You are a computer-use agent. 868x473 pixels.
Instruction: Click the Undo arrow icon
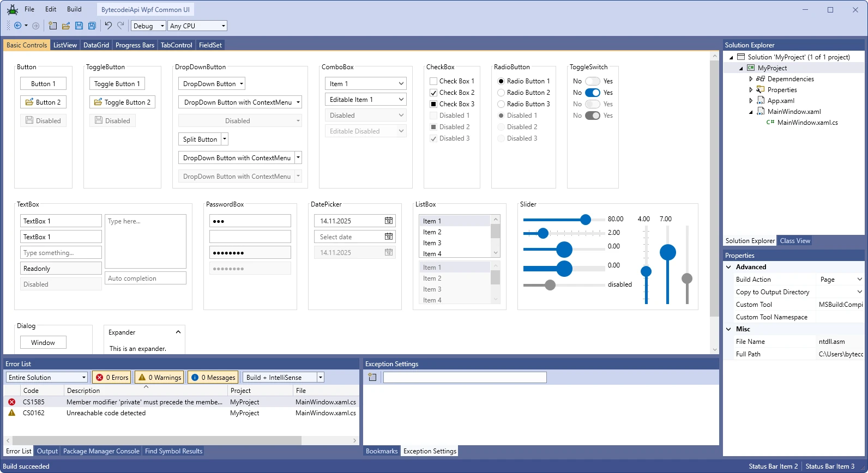click(x=108, y=26)
